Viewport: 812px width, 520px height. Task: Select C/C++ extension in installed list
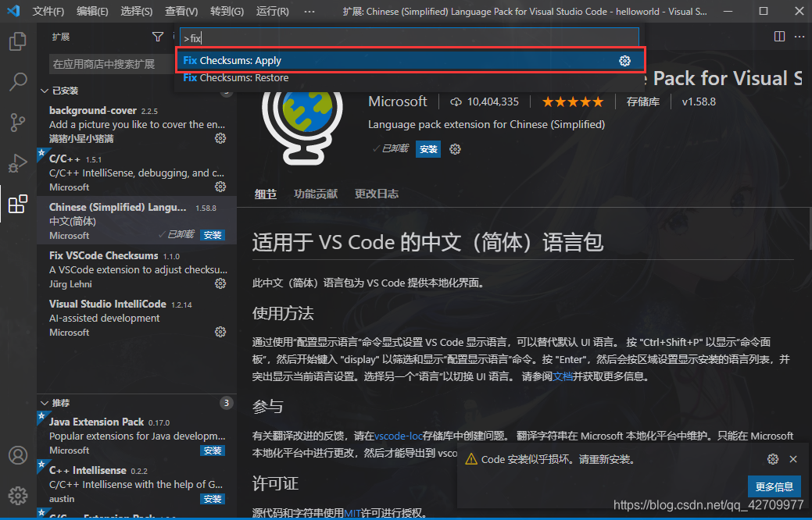pos(137,173)
